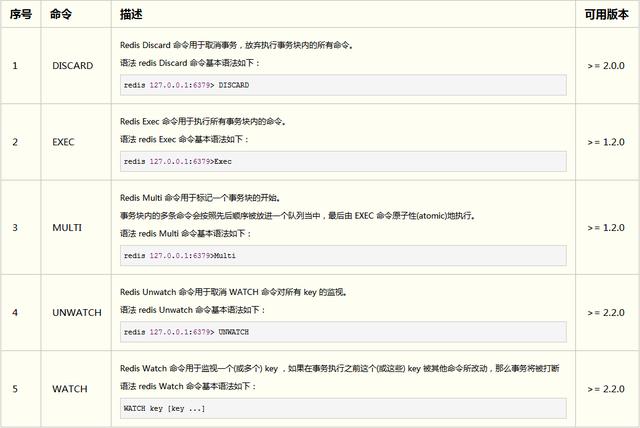This screenshot has width=640, height=428.
Task: Click the '语法 redis Exec 命令基本语法如下' line
Action: pos(184,140)
